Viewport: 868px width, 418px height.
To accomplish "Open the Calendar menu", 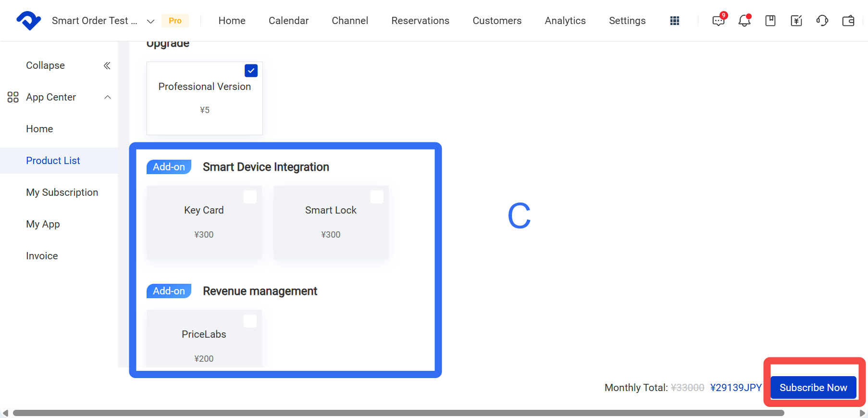I will pyautogui.click(x=288, y=21).
